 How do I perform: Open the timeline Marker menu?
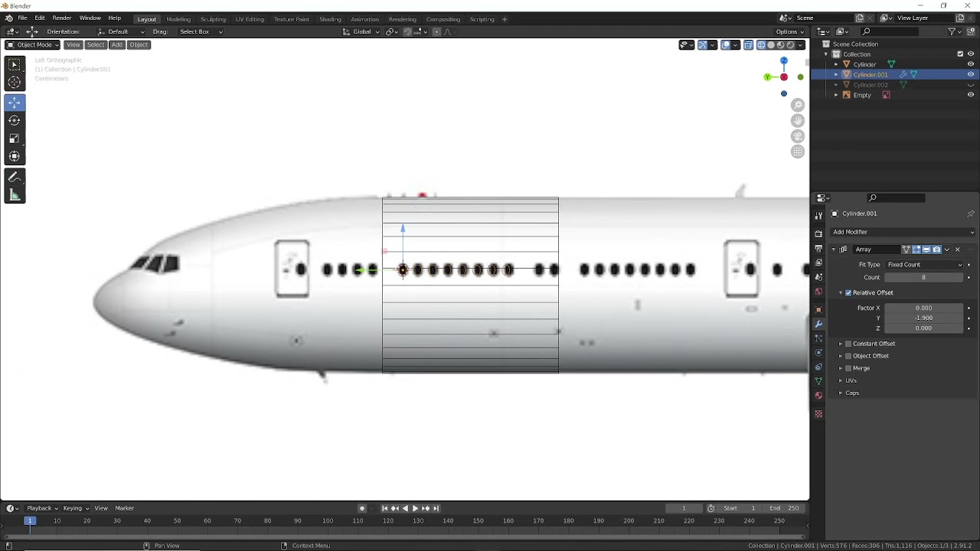click(124, 508)
